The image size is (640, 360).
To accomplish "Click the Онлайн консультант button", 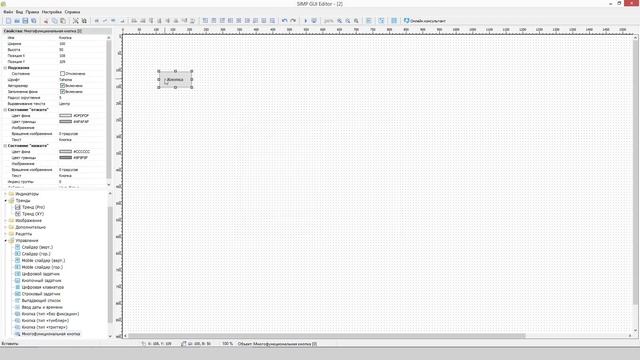I will click(425, 21).
